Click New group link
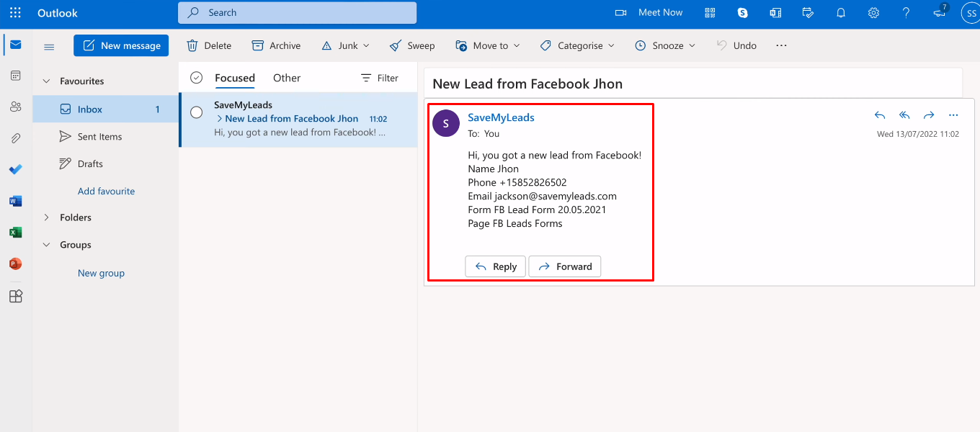The image size is (980, 432). [x=101, y=274]
